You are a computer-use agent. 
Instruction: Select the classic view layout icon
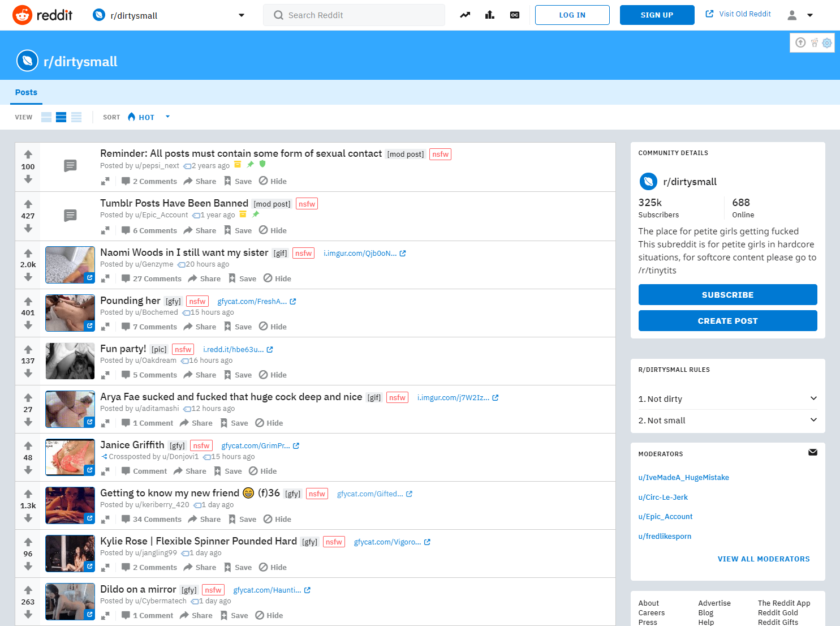61,117
